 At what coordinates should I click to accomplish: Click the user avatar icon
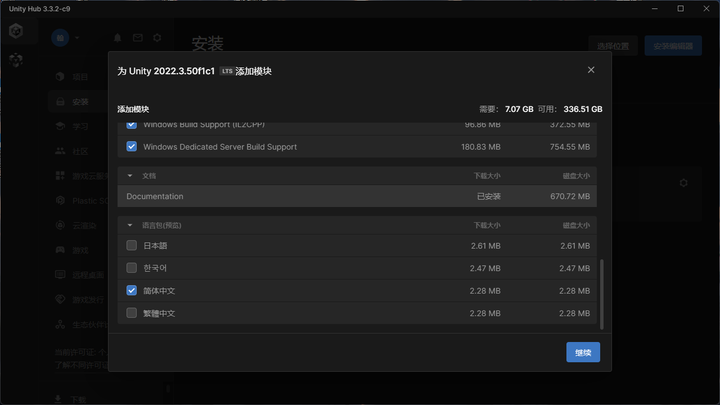point(60,38)
